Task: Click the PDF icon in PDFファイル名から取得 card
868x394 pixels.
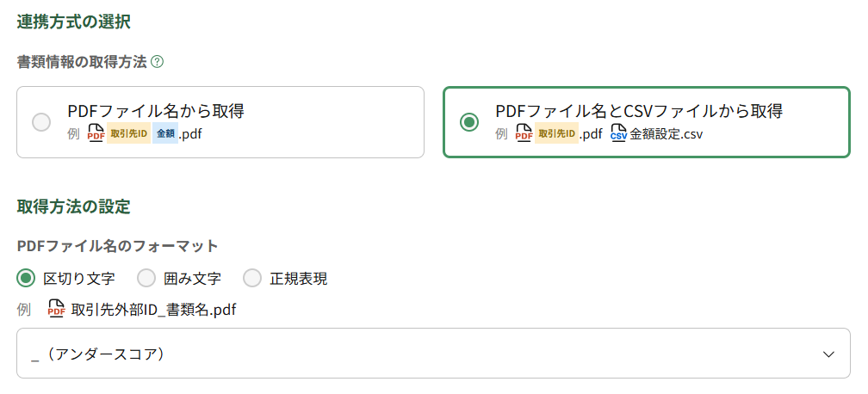Action: 96,134
